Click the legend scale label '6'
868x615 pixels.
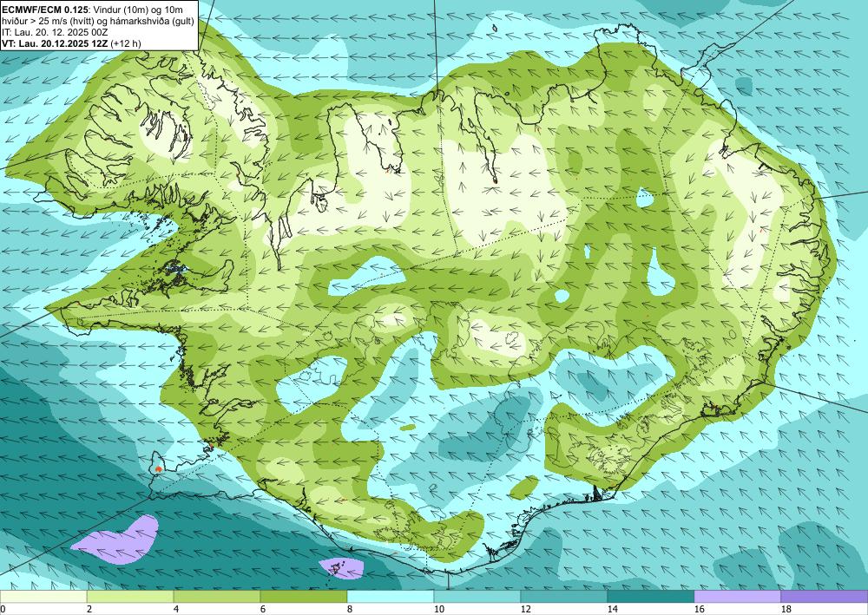click(x=263, y=610)
